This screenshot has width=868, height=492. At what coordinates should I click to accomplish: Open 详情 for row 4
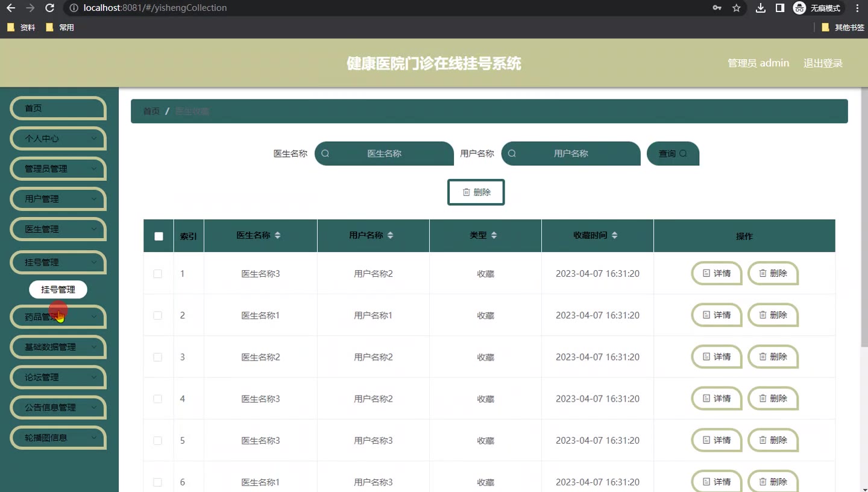[x=717, y=399]
